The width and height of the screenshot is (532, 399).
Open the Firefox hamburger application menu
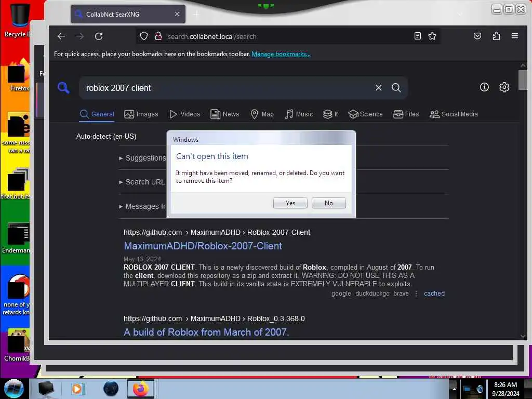tap(515, 36)
